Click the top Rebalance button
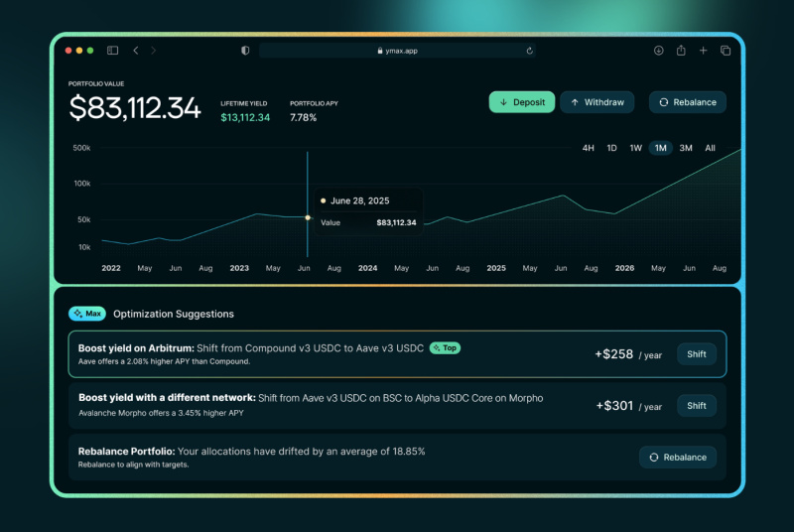794x532 pixels. [x=688, y=102]
